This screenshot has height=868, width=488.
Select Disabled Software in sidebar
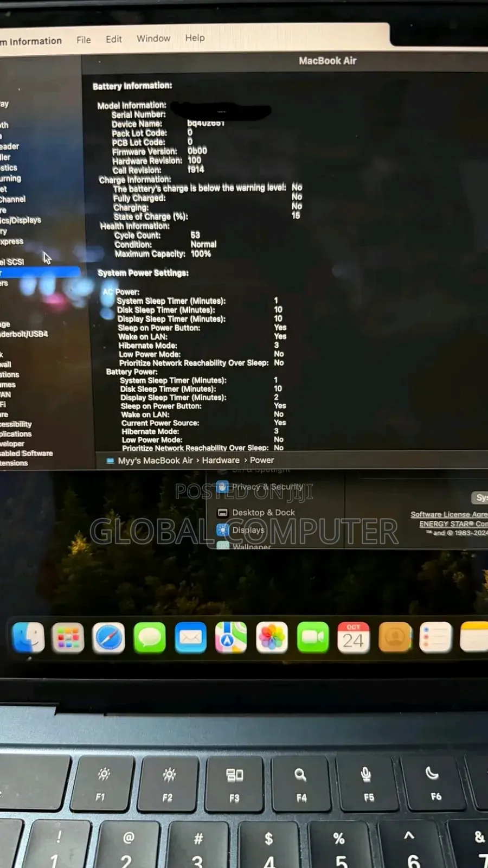point(27,454)
